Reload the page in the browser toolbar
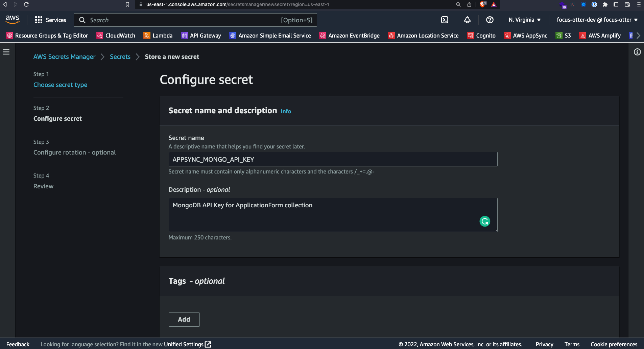The width and height of the screenshot is (644, 349). tap(26, 4)
